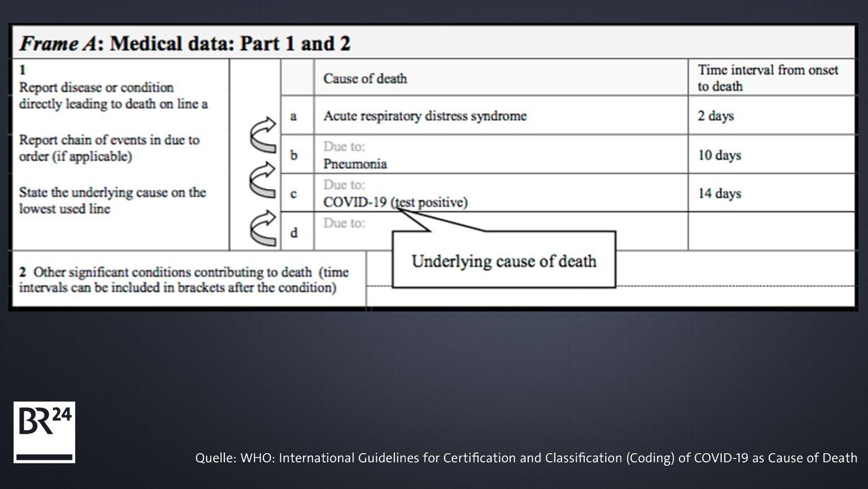Click the "COVID-19 (test positive)" entry
868x489 pixels.
395,202
